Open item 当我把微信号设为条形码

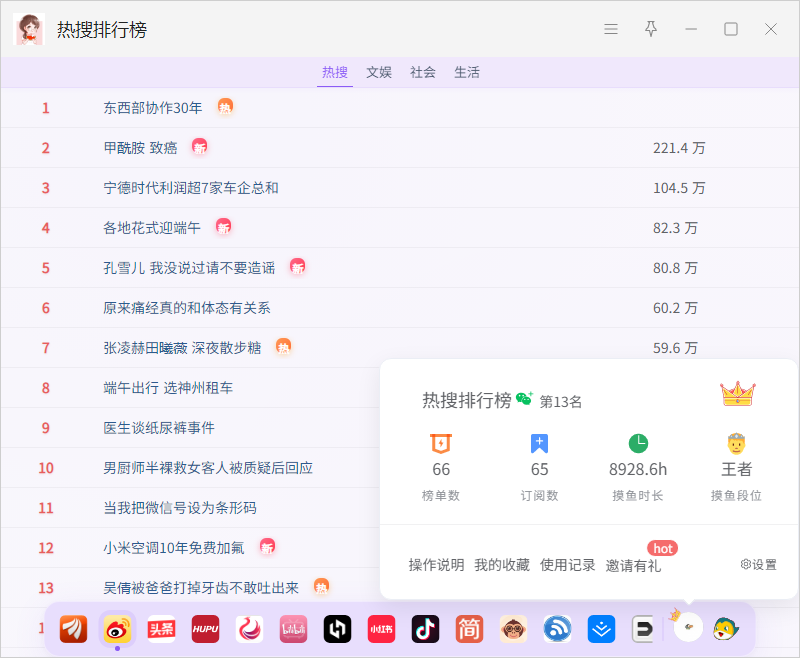coord(180,508)
